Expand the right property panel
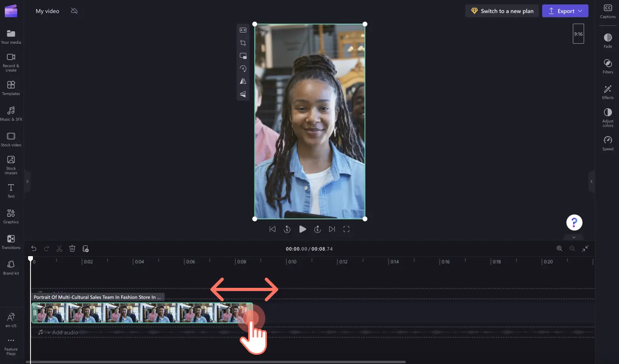This screenshot has height=364, width=619. pyautogui.click(x=591, y=181)
